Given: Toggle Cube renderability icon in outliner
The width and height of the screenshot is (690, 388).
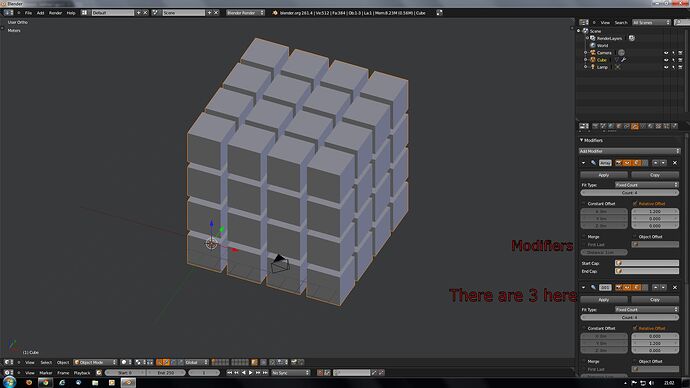Looking at the screenshot, I should 680,60.
